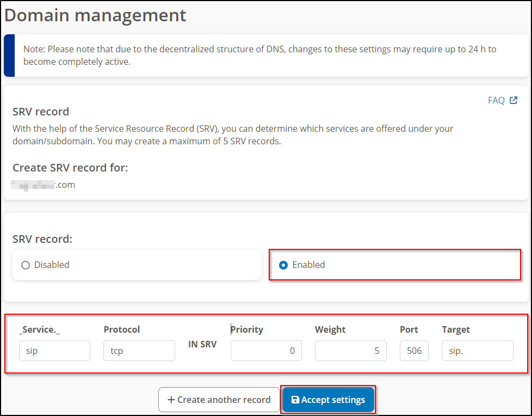The height and width of the screenshot is (416, 532).
Task: Edit the Priority value field
Action: (266, 351)
